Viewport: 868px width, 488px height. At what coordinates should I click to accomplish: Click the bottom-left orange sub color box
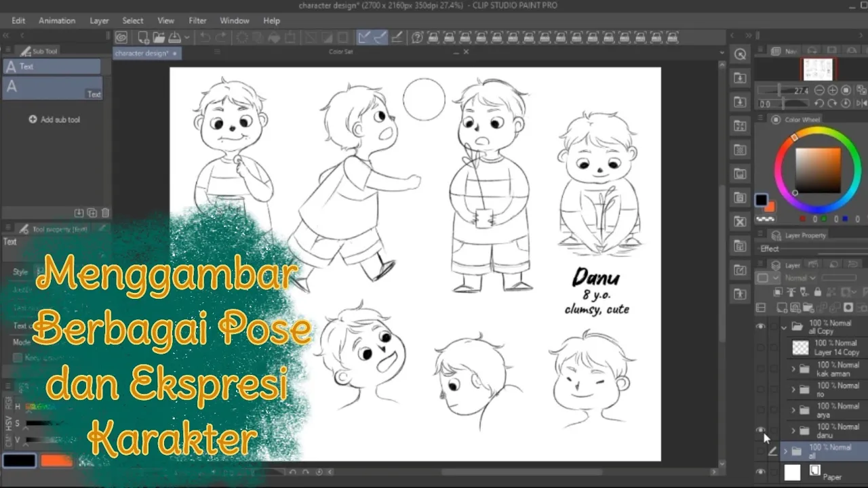pos(56,461)
